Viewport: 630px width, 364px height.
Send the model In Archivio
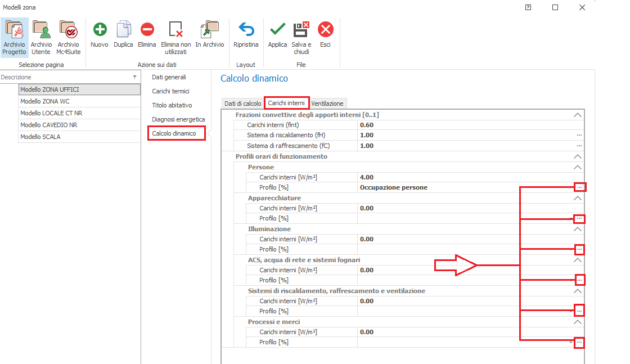[209, 29]
